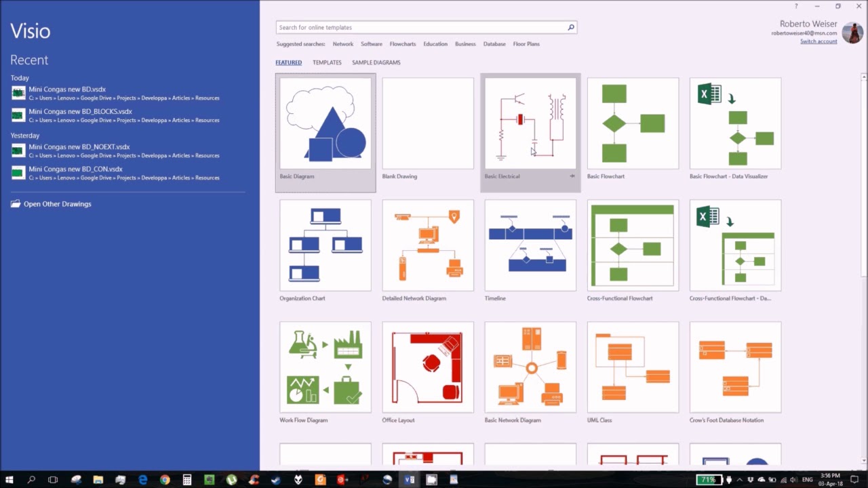This screenshot has width=868, height=488.
Task: Click the robertoweiser40@msn.com account email
Action: [804, 33]
